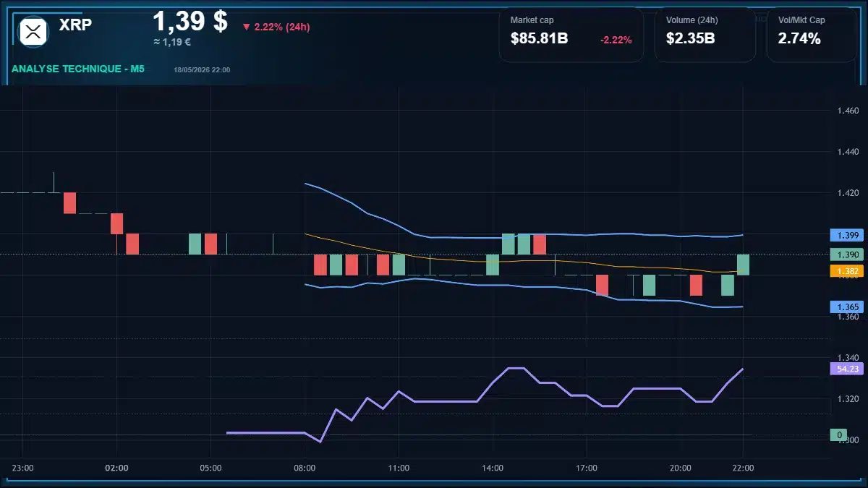Select the XRP ticker name
Screen dimensions: 868x488
tap(75, 25)
